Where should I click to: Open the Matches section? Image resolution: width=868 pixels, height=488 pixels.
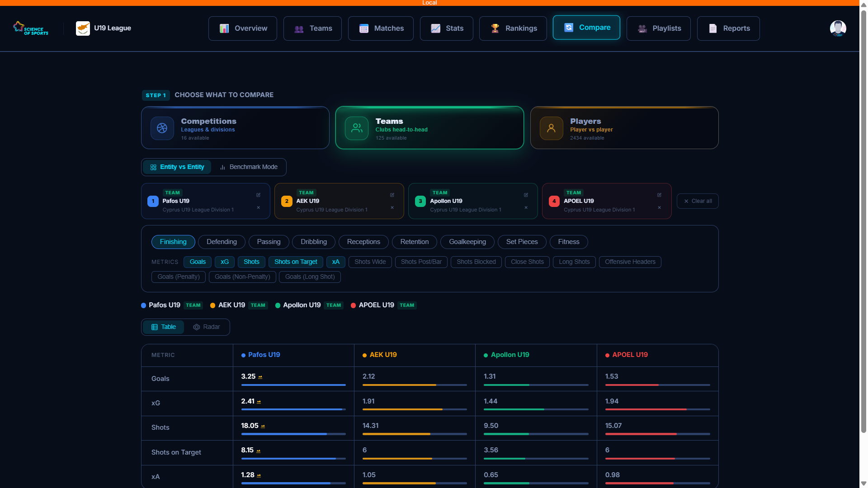click(381, 28)
